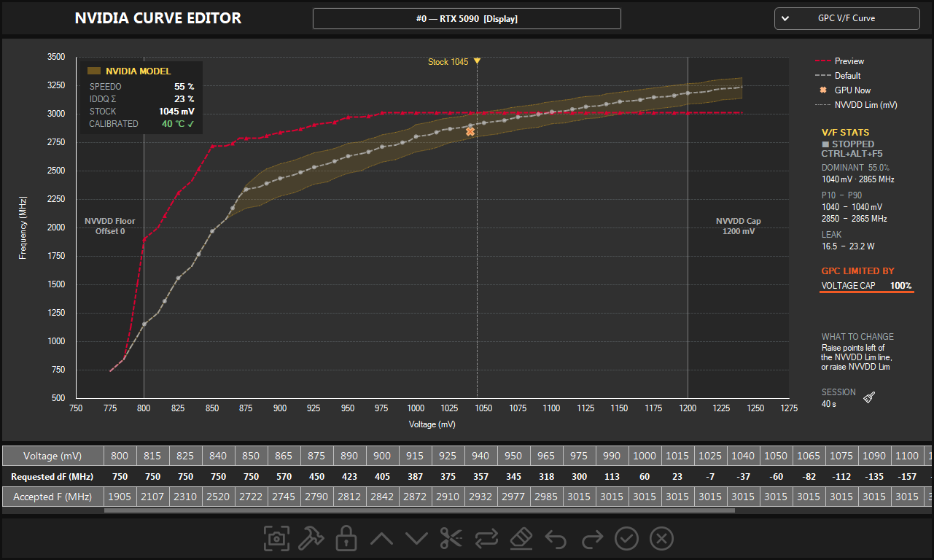Select the 800 voltage column header
Image resolution: width=934 pixels, height=560 pixels.
[x=120, y=456]
